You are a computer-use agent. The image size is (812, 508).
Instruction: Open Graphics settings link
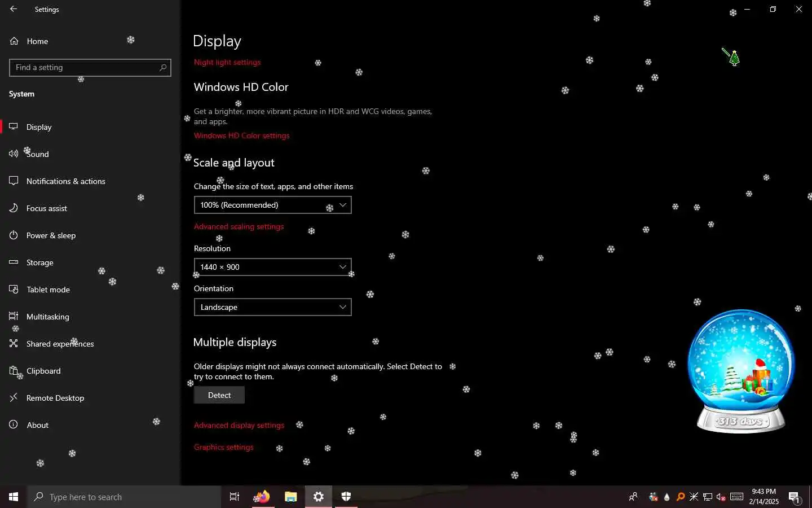(x=224, y=447)
